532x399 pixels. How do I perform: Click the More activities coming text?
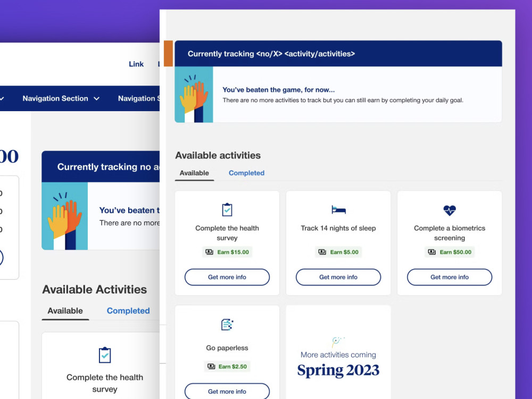pyautogui.click(x=338, y=355)
